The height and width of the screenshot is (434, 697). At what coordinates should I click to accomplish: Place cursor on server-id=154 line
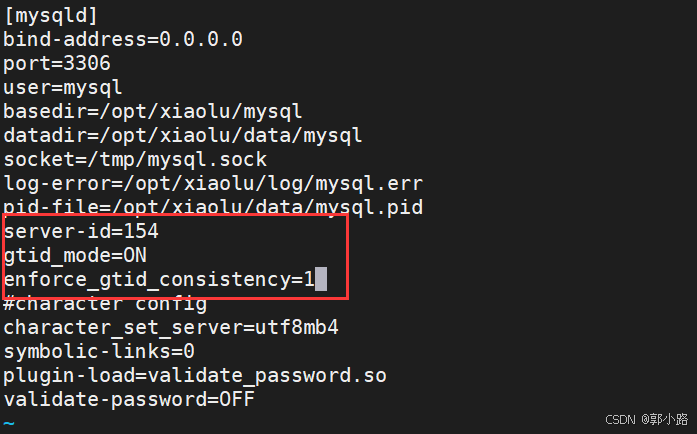[81, 231]
